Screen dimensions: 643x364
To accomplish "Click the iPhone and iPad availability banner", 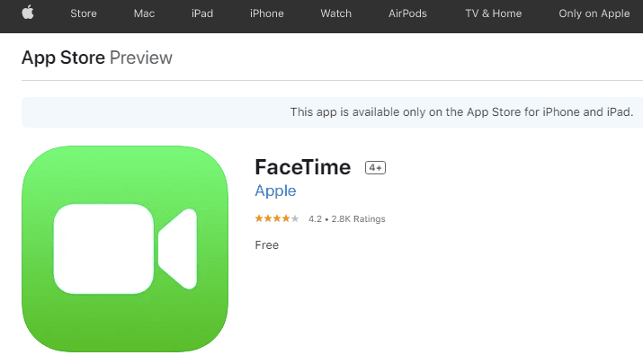I will point(332,112).
